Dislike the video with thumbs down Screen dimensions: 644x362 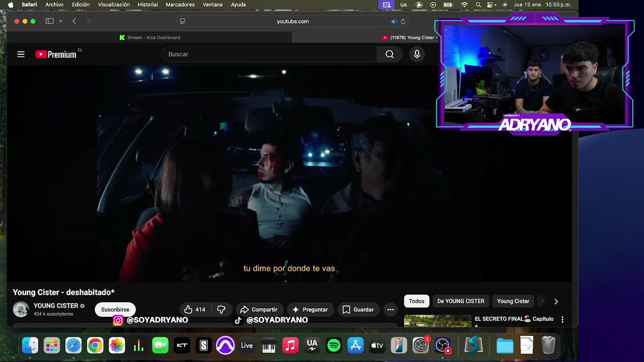(x=221, y=310)
